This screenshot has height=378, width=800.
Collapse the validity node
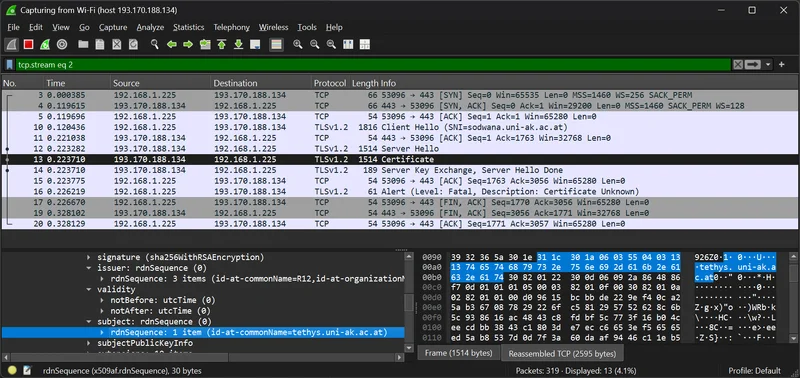coord(89,289)
